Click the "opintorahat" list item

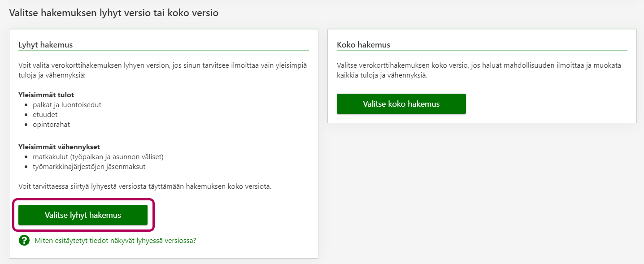(x=51, y=125)
